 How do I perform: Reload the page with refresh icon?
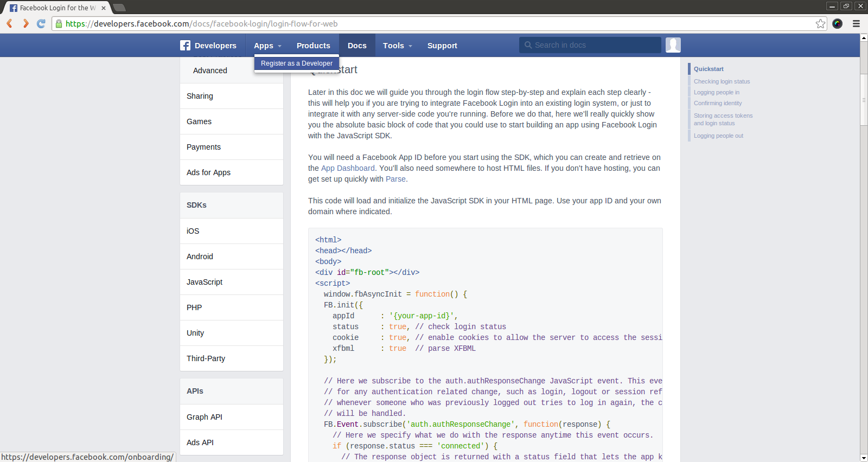41,23
